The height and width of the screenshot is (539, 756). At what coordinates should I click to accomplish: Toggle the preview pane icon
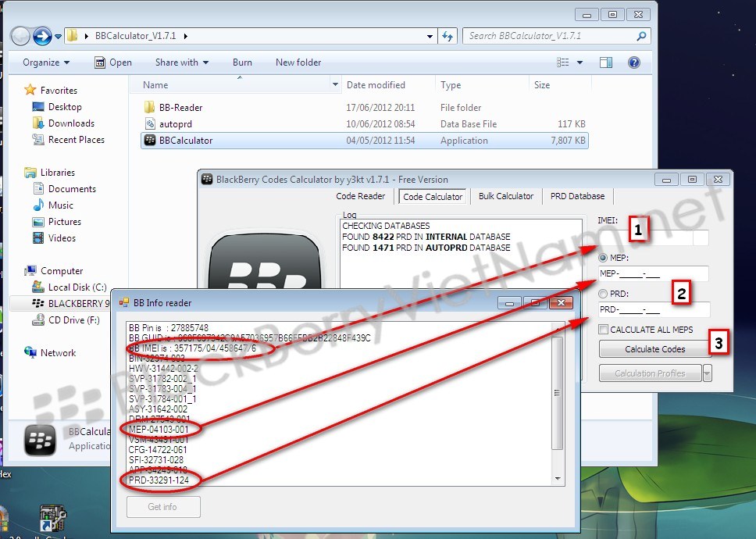point(606,62)
